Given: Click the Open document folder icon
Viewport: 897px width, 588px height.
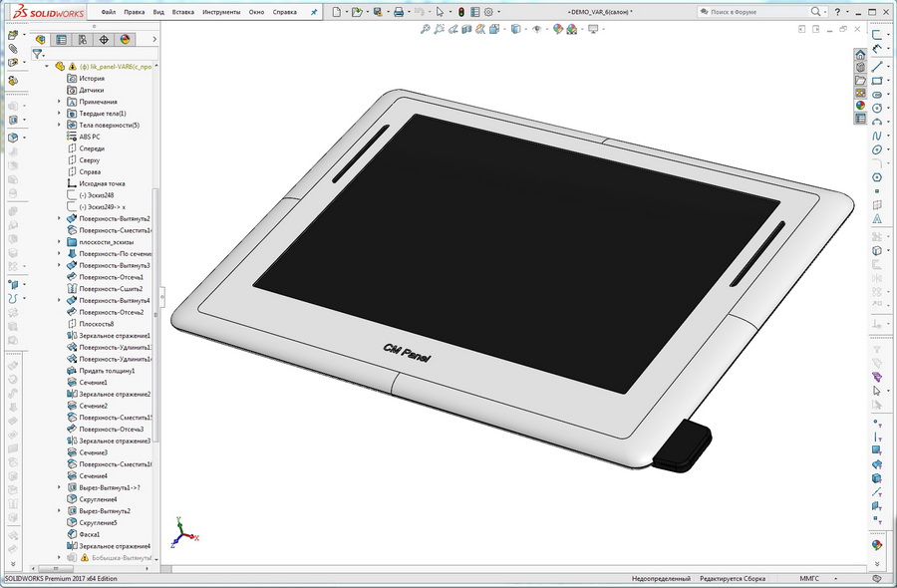Looking at the screenshot, I should [x=356, y=12].
